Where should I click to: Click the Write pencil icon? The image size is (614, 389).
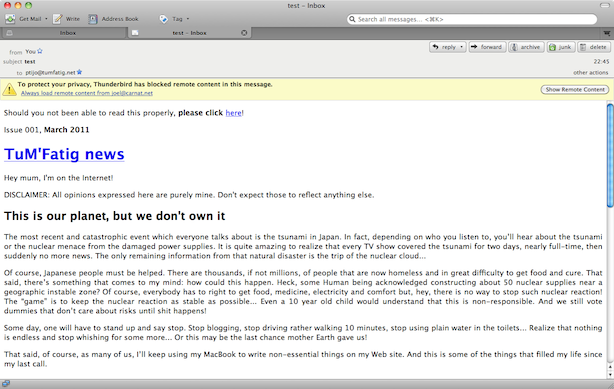click(58, 19)
